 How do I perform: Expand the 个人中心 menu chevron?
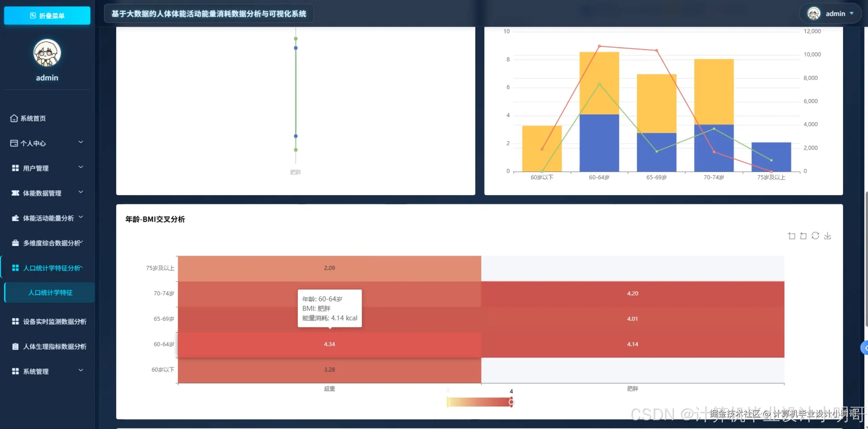pos(81,142)
